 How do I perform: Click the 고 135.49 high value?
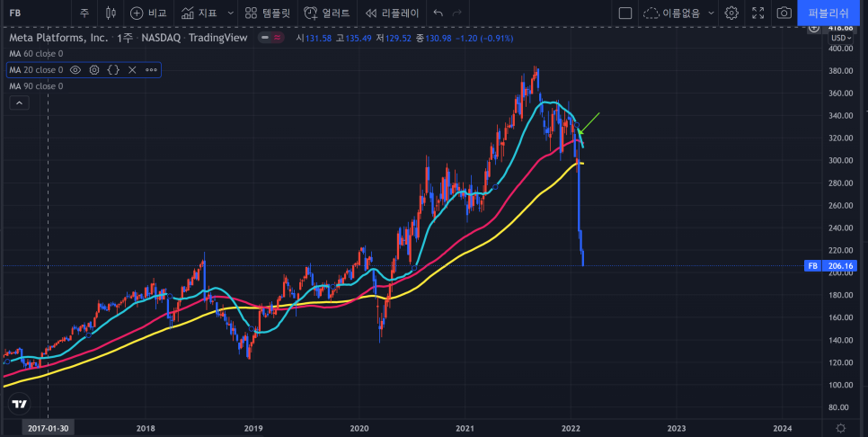[x=353, y=39]
